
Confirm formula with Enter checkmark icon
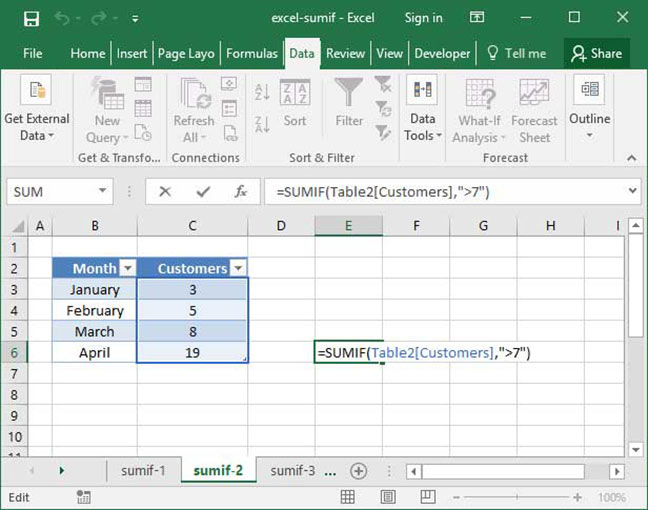point(203,191)
